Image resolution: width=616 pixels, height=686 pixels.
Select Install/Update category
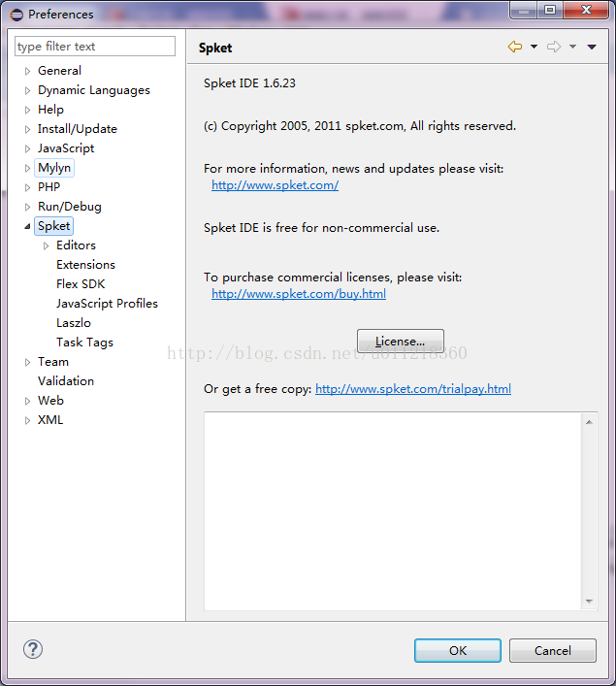[78, 129]
